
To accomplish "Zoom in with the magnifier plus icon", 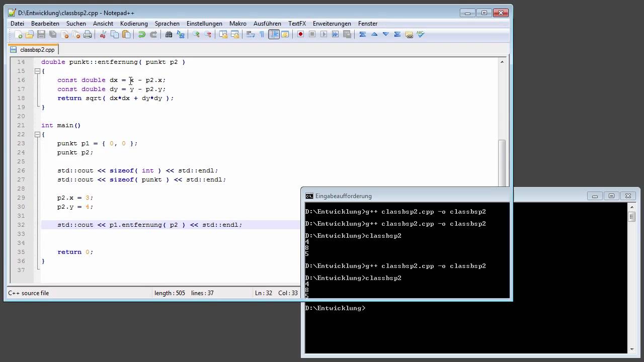I will [196, 34].
